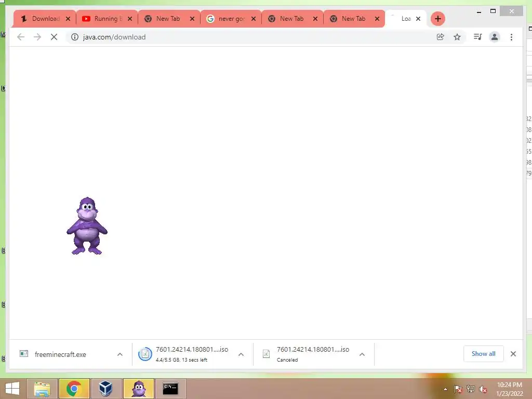Viewport: 532px width, 399px height.
Task: Close the Download tab
Action: [68, 19]
